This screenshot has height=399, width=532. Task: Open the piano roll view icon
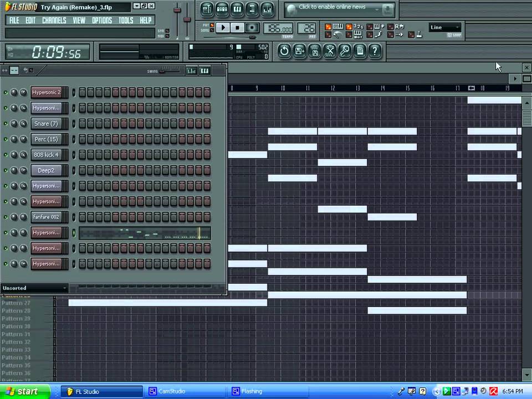(237, 9)
